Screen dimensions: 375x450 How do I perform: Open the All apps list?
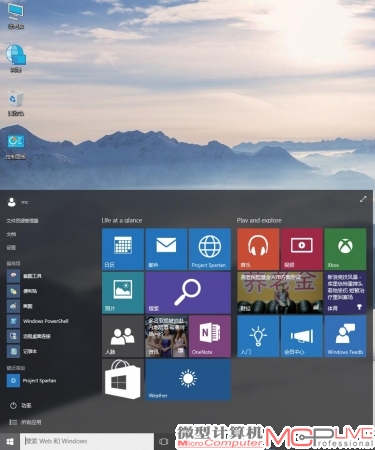25,422
